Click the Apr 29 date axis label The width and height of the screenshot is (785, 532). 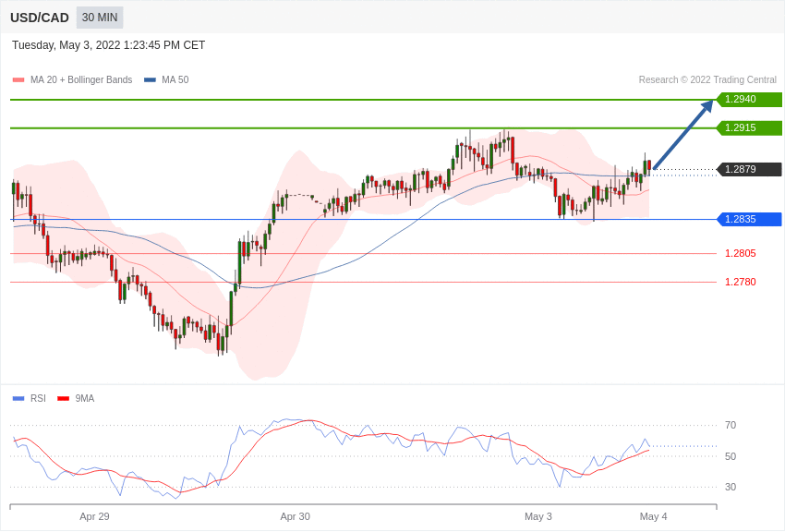[94, 516]
